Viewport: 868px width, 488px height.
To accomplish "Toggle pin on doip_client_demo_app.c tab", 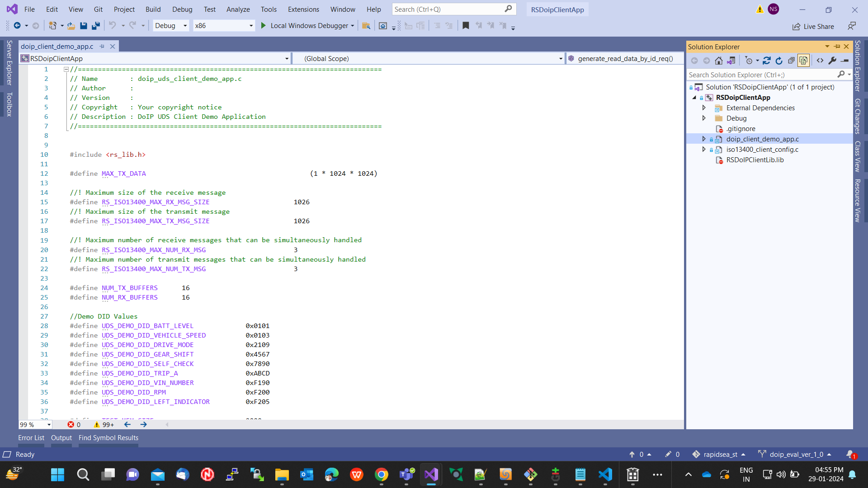I will (x=102, y=47).
